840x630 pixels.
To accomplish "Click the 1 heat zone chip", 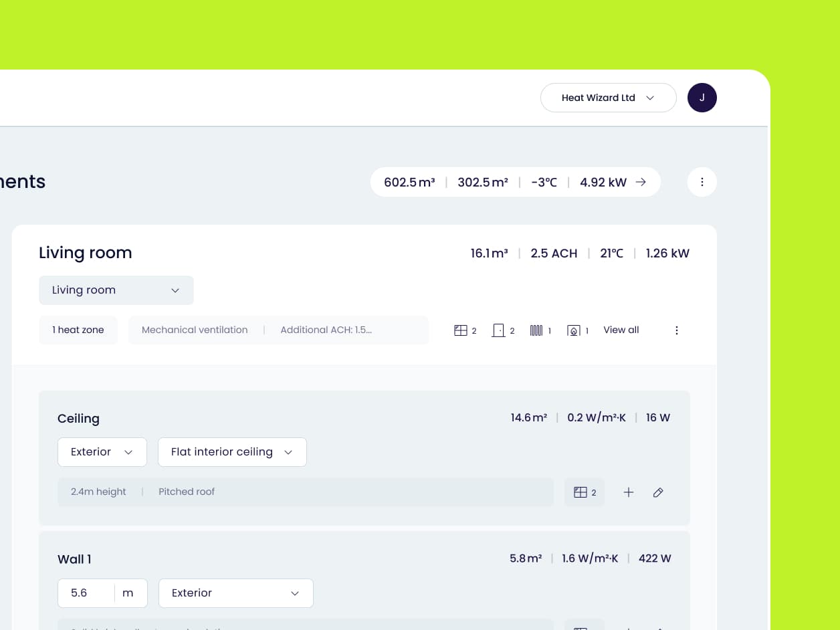I will click(78, 330).
